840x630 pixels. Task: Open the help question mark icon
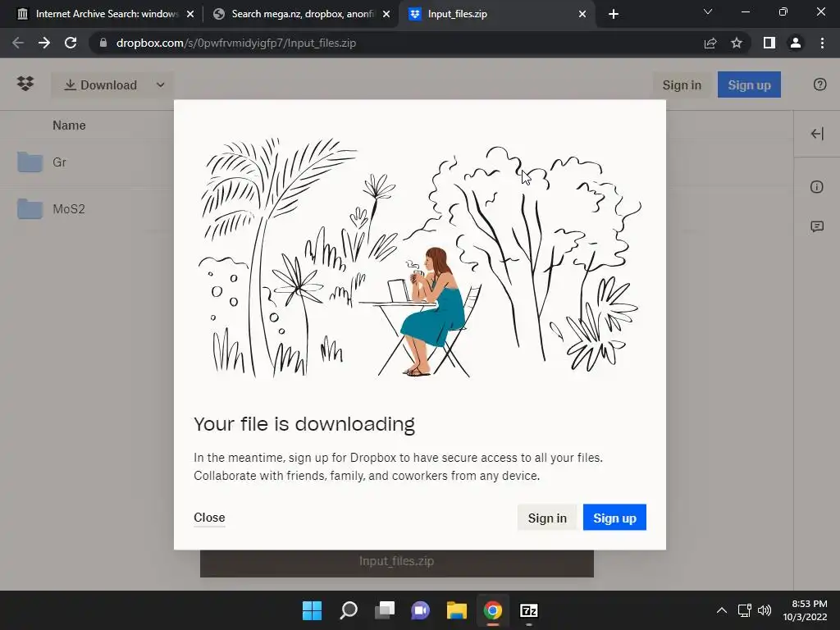819,84
